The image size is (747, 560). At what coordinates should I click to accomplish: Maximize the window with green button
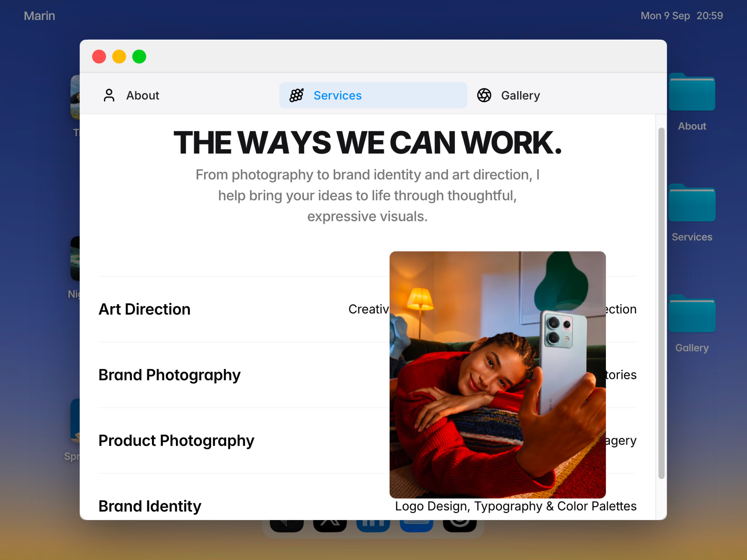(x=139, y=57)
